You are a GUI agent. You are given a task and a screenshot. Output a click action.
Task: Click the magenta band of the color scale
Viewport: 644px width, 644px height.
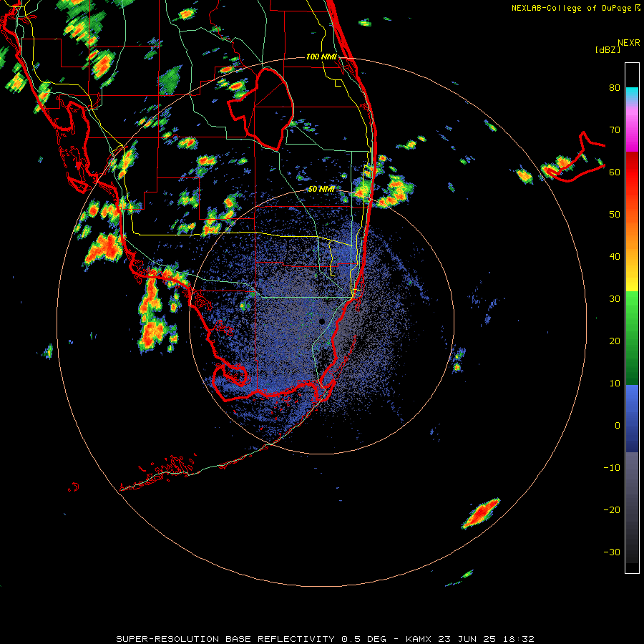632,128
